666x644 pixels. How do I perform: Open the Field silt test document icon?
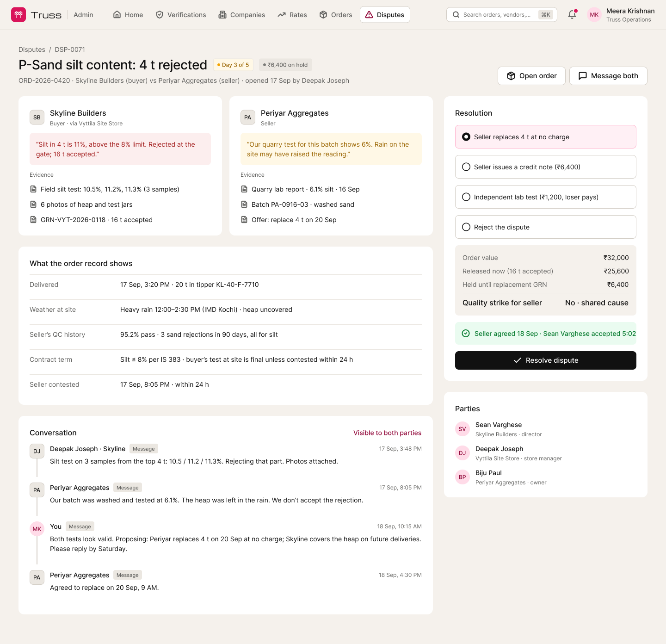click(x=33, y=189)
